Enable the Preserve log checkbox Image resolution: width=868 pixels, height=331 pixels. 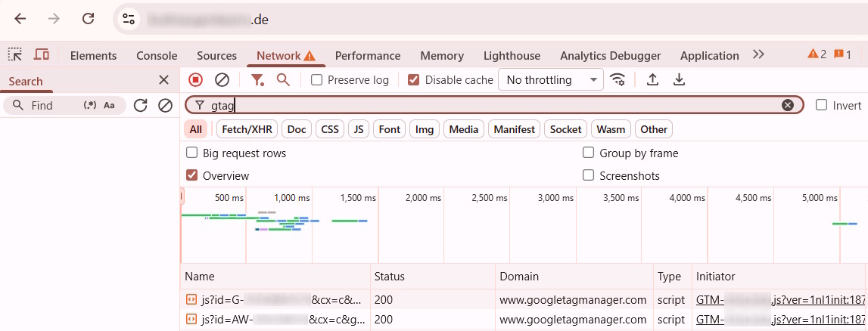(x=317, y=80)
